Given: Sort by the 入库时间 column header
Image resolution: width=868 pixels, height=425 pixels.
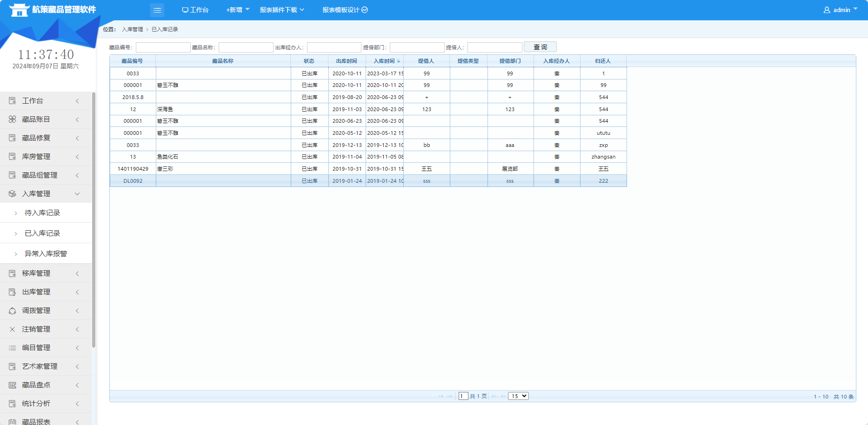Looking at the screenshot, I should tap(384, 61).
